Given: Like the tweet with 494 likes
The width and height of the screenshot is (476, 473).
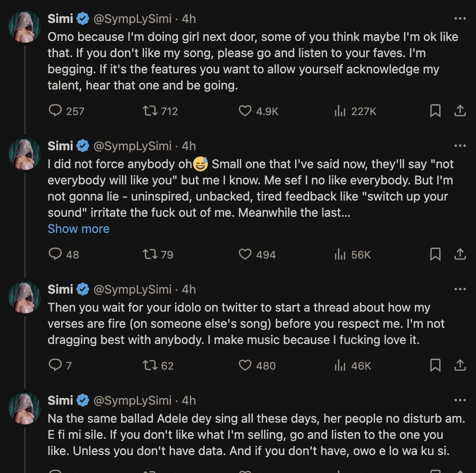Looking at the screenshot, I should 245,254.
